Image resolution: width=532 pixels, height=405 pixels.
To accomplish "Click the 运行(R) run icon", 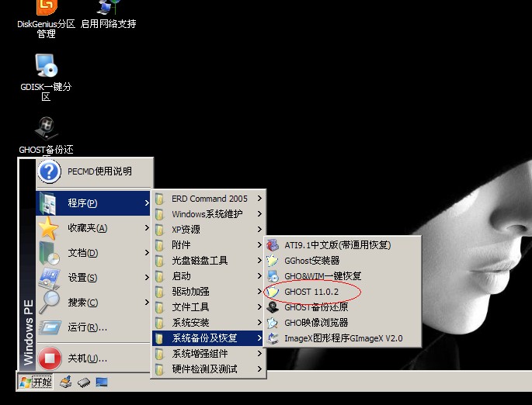I will (50, 327).
